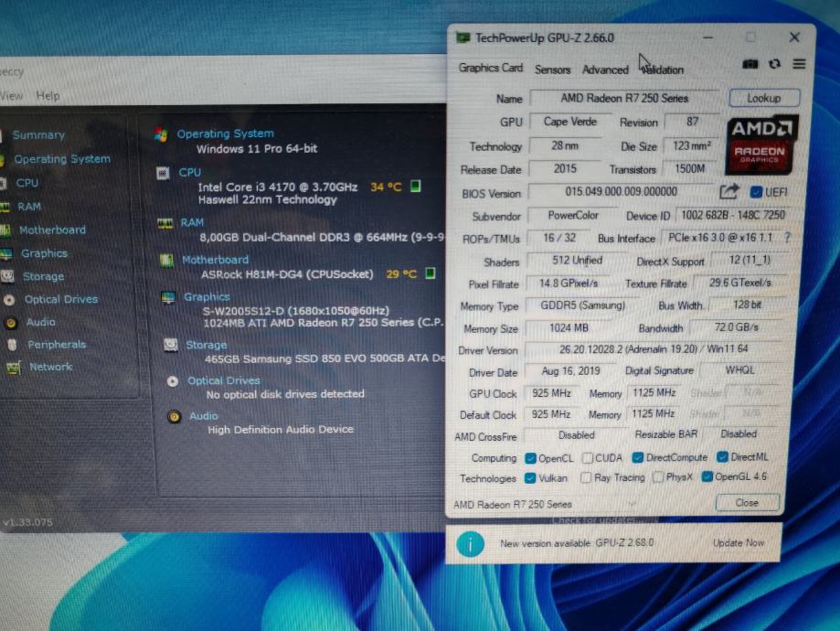Viewport: 840px width, 631px height.
Task: Toggle the UEFI checkbox
Action: coord(756,192)
